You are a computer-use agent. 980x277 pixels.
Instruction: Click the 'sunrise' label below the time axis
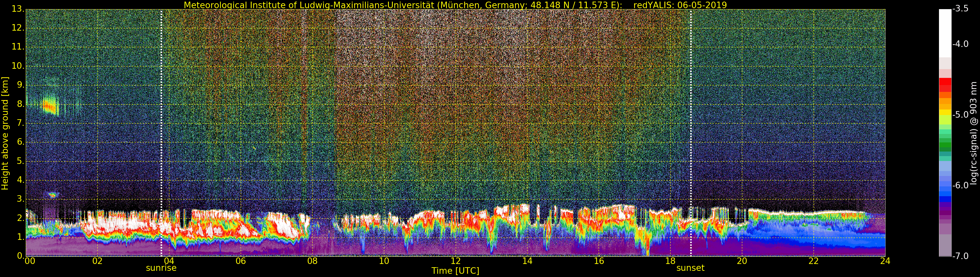point(161,268)
